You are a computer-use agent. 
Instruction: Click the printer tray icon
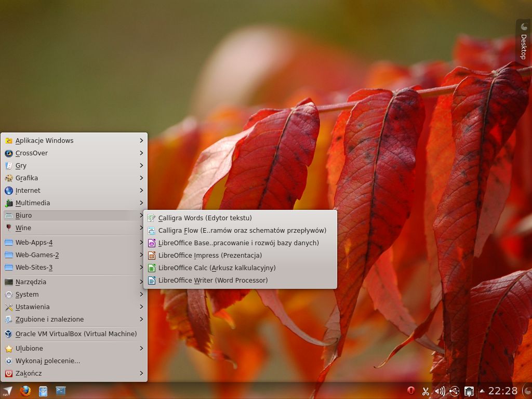(469, 391)
